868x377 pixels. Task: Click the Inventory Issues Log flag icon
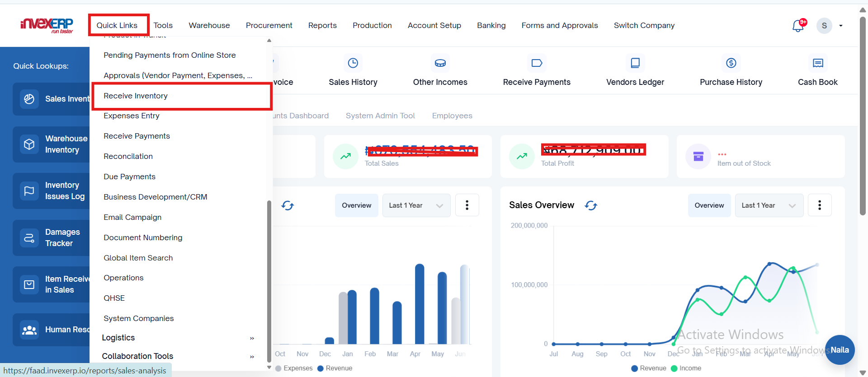tap(29, 191)
